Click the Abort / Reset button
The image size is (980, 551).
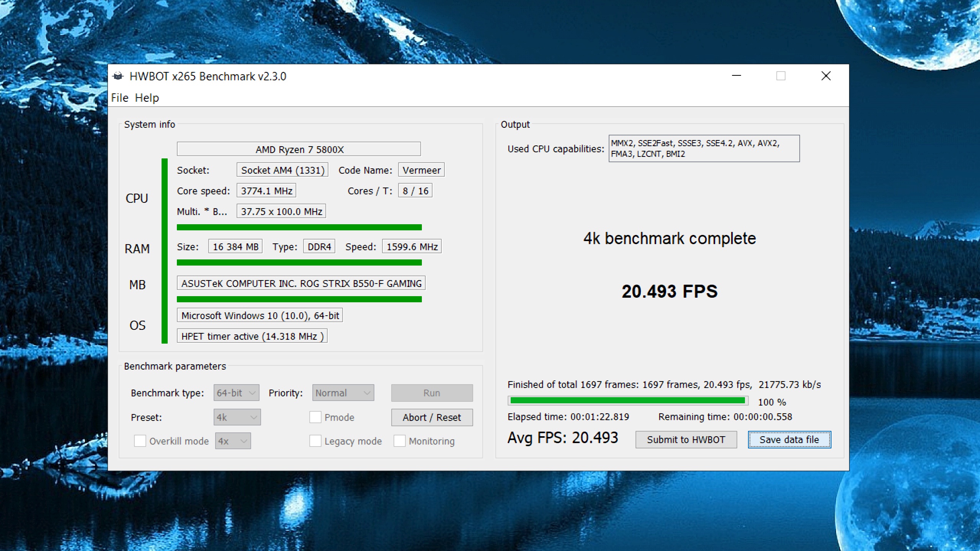coord(432,417)
